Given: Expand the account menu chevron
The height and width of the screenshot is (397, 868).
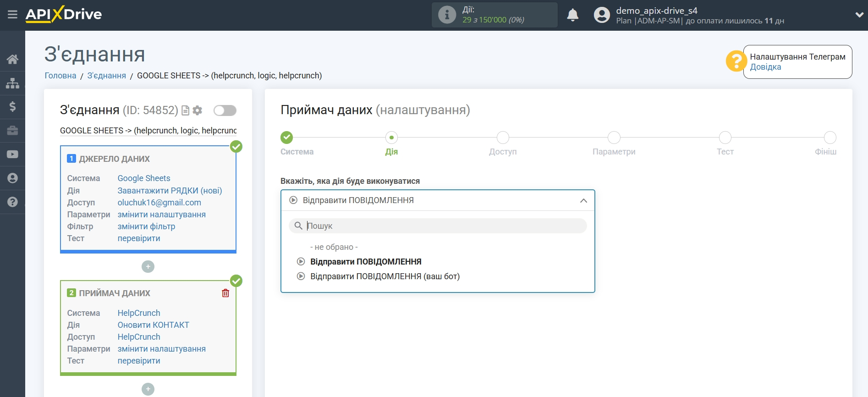Looking at the screenshot, I should tap(859, 15).
